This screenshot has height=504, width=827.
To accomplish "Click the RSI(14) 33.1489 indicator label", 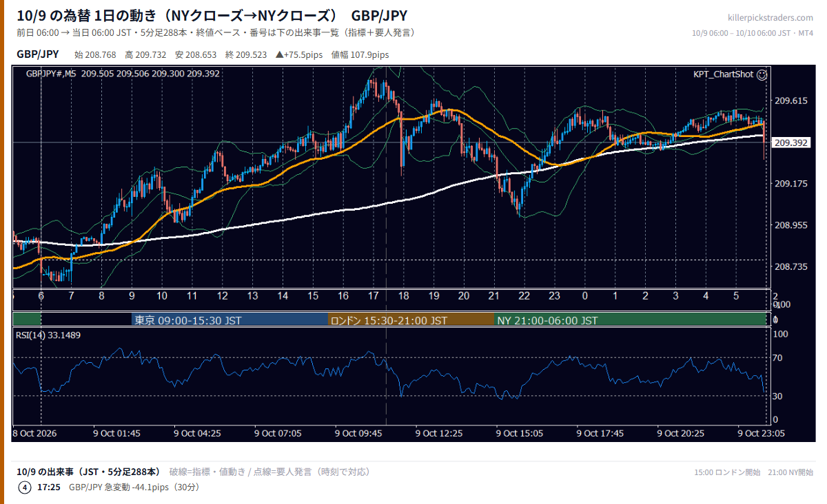I will (x=48, y=335).
